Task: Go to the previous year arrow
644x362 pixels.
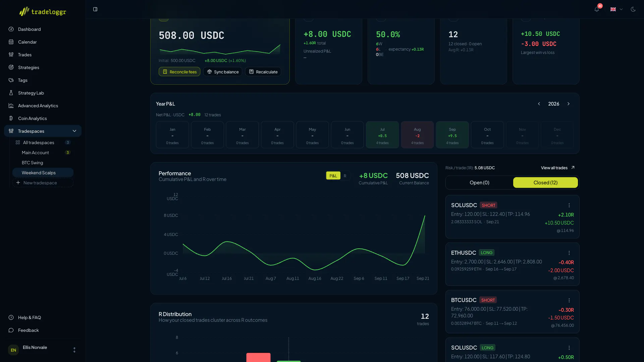Action: pos(539,104)
